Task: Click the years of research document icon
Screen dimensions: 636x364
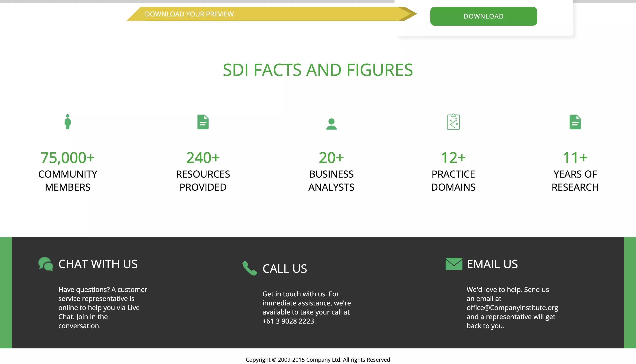Action: click(x=575, y=122)
